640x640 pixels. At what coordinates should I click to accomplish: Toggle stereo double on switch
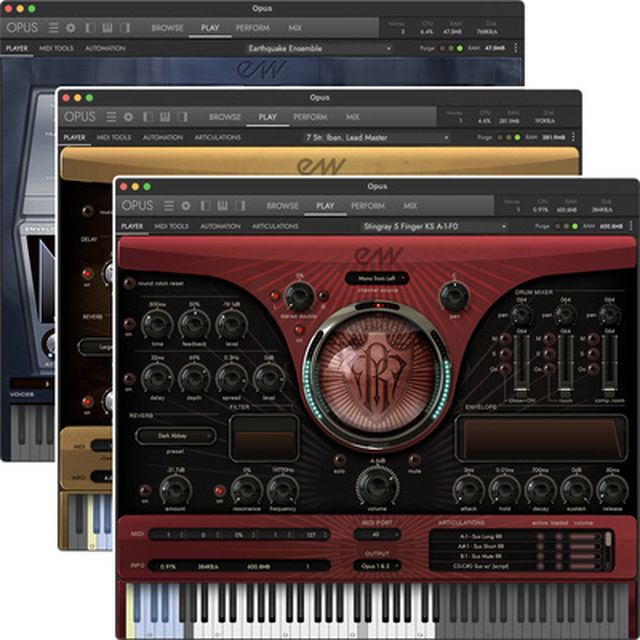pyautogui.click(x=299, y=329)
